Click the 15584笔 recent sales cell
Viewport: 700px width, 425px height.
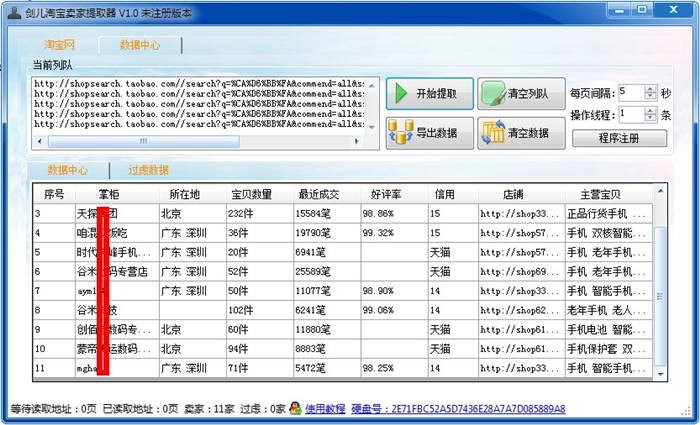click(x=327, y=214)
